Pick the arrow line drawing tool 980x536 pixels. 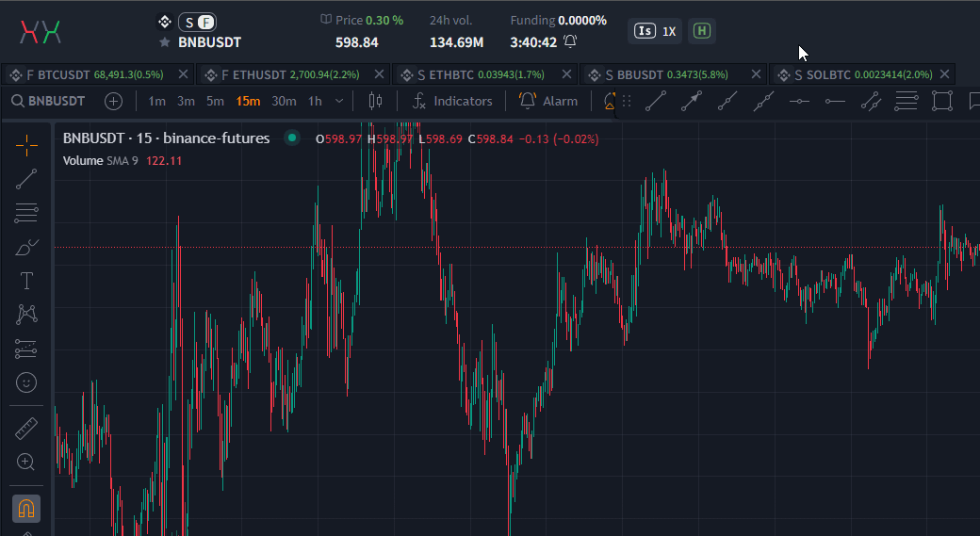coord(692,101)
